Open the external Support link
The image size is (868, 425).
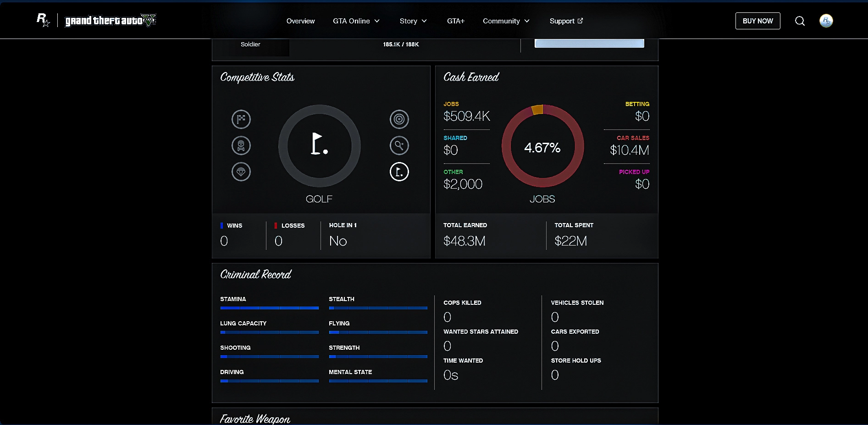[x=566, y=21]
